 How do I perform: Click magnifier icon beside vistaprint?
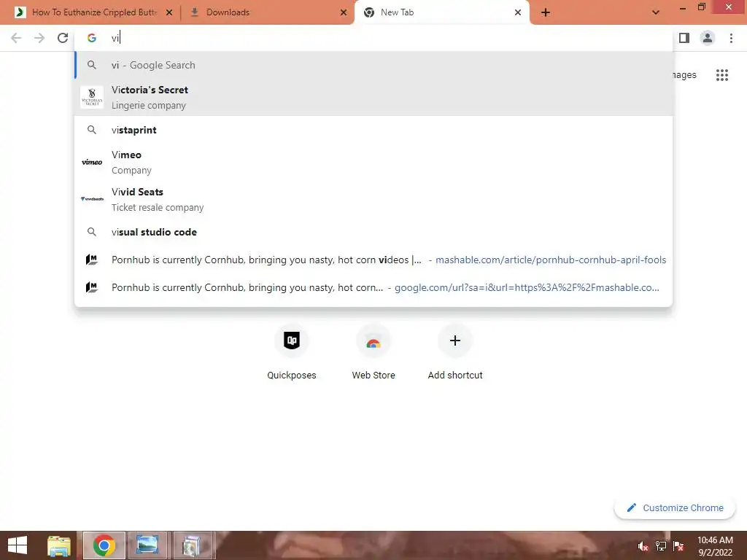coord(92,130)
